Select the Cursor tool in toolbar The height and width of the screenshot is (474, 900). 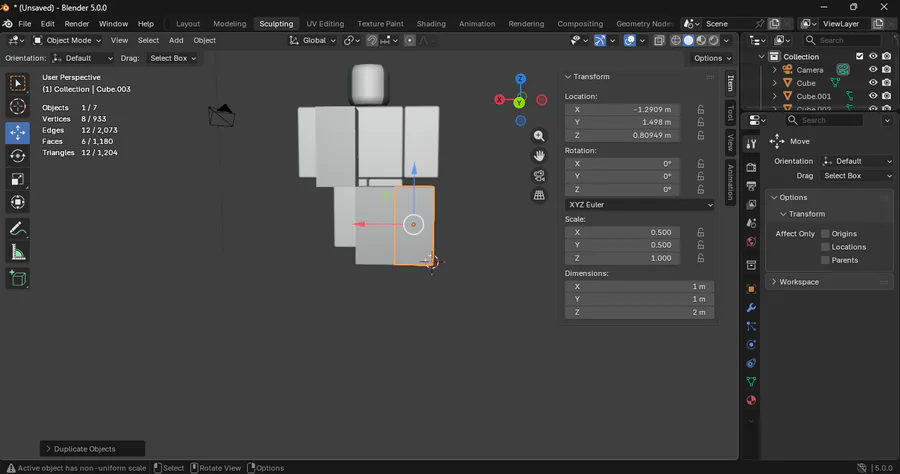(18, 107)
